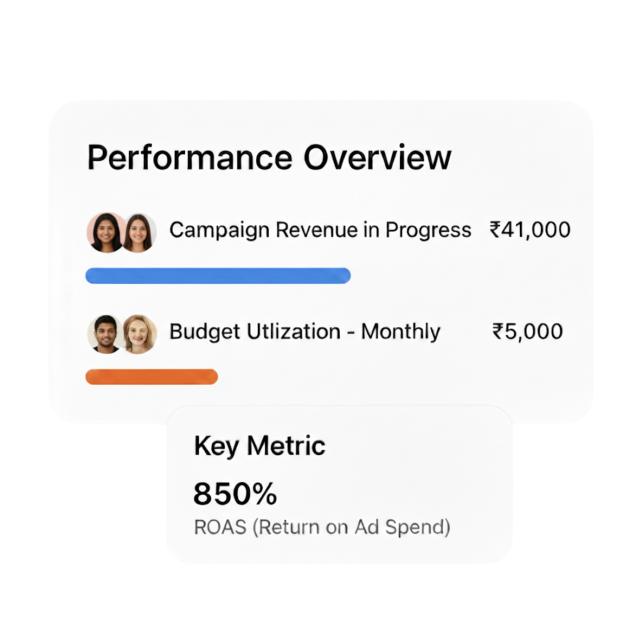Select the ₹5,000 budget amount
This screenshot has height=644, width=644.
[x=527, y=331]
